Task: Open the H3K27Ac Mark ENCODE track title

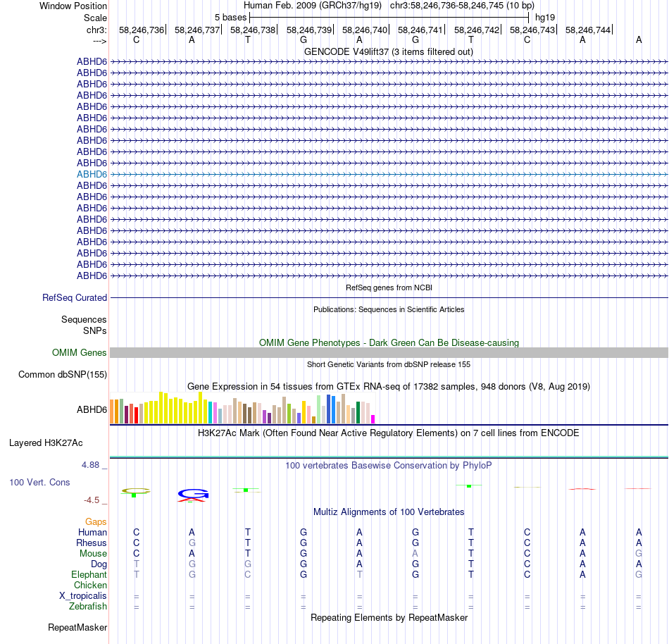Action: [388, 433]
